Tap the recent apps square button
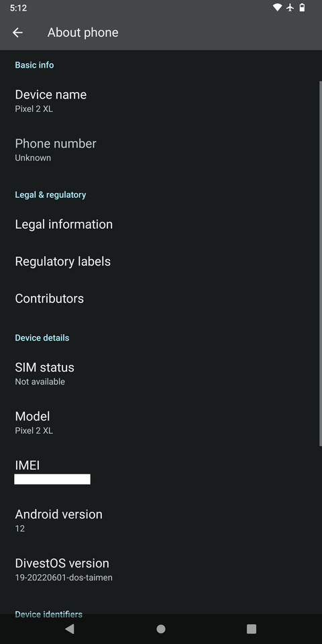This screenshot has width=322, height=644. coord(252,629)
